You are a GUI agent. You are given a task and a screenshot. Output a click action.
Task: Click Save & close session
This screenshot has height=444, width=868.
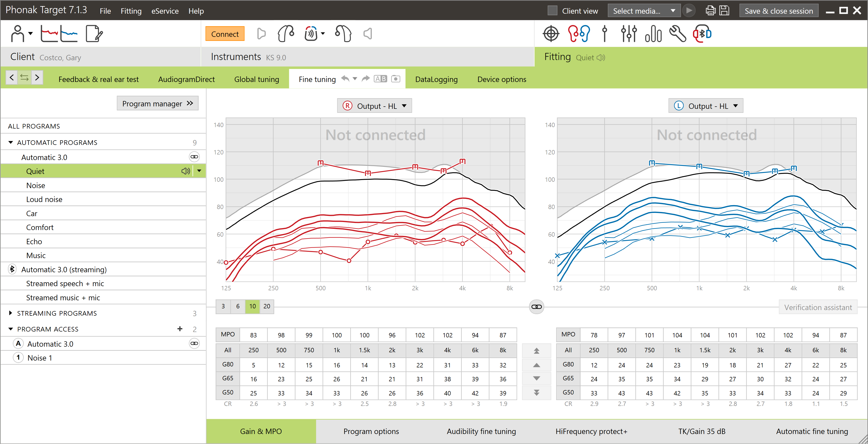(779, 11)
